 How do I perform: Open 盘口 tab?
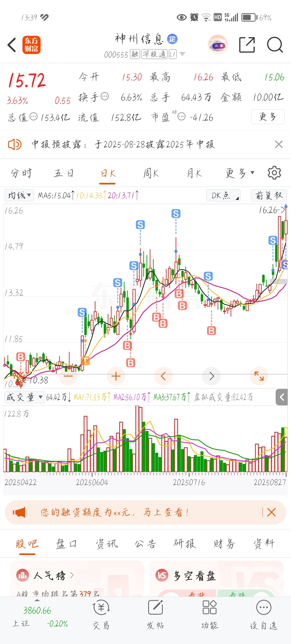pyautogui.click(x=66, y=544)
